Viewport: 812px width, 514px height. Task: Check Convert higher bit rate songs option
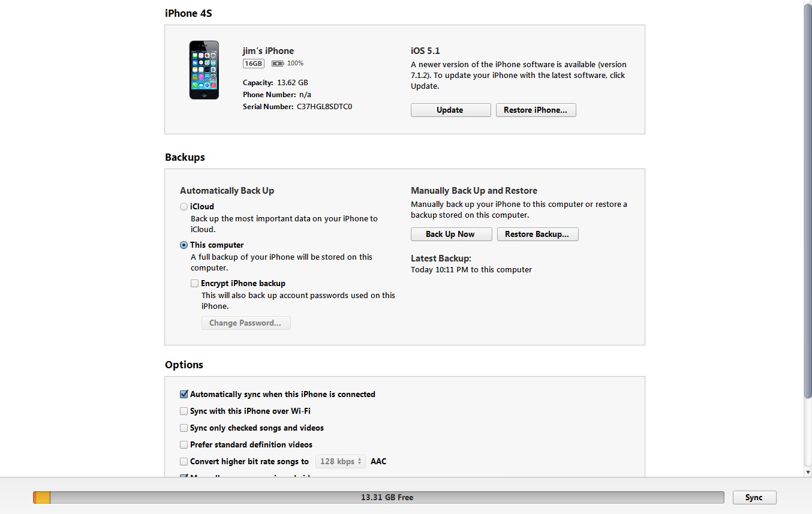point(184,461)
